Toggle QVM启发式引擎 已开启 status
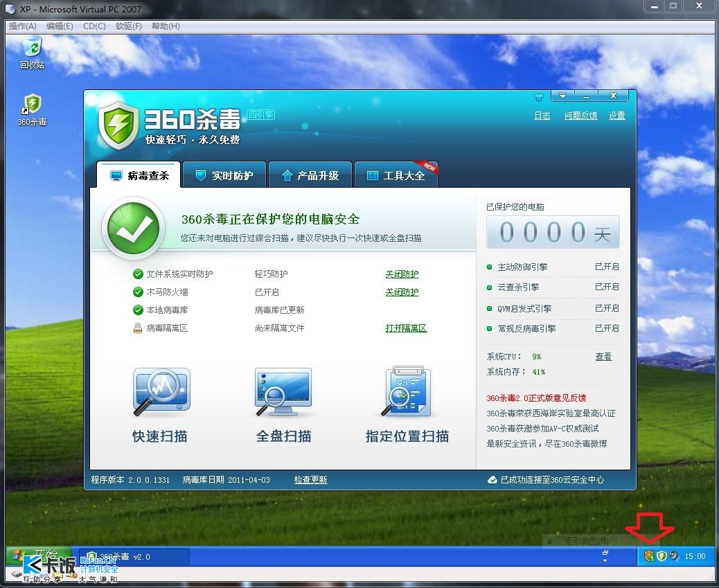The image size is (719, 588). (x=607, y=308)
